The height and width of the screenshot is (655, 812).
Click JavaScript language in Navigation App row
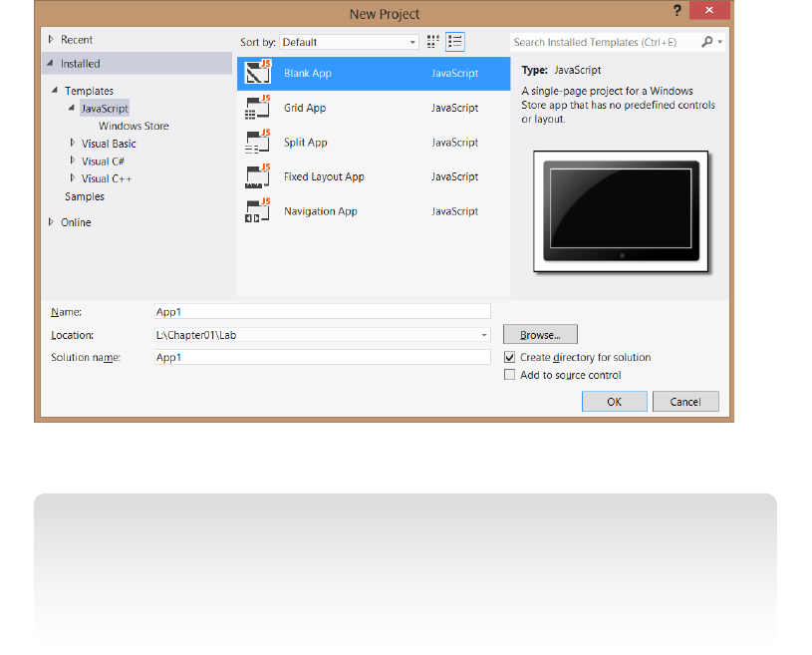coord(454,211)
